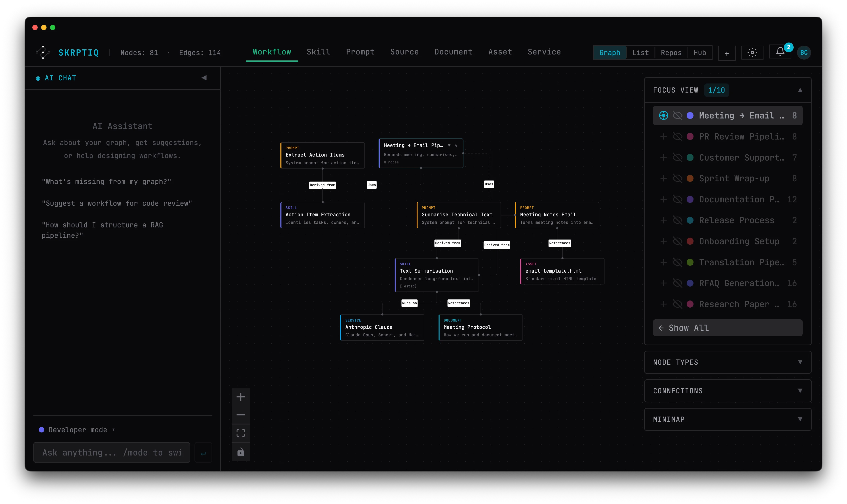Viewport: 847px width, 504px height.
Task: Click the zoom in icon on canvas
Action: [x=241, y=396]
